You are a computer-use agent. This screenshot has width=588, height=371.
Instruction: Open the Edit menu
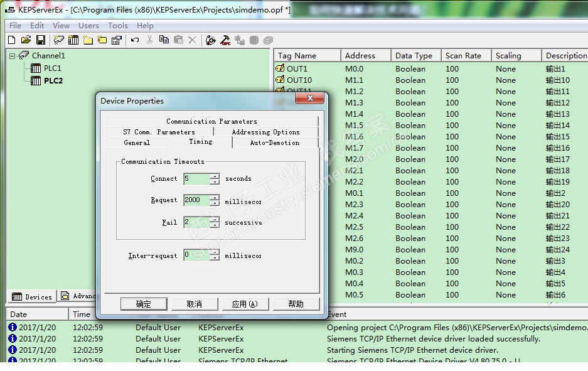37,26
